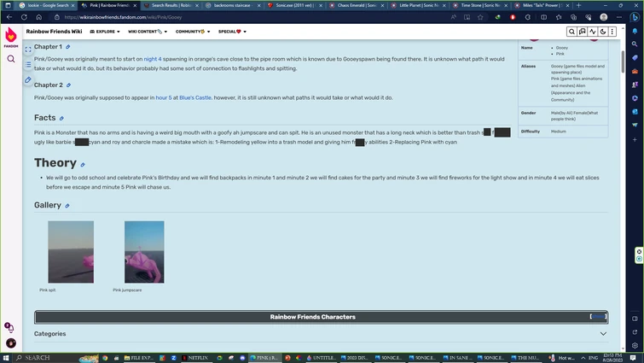Switch to the backrooms staircase tab

233,5
